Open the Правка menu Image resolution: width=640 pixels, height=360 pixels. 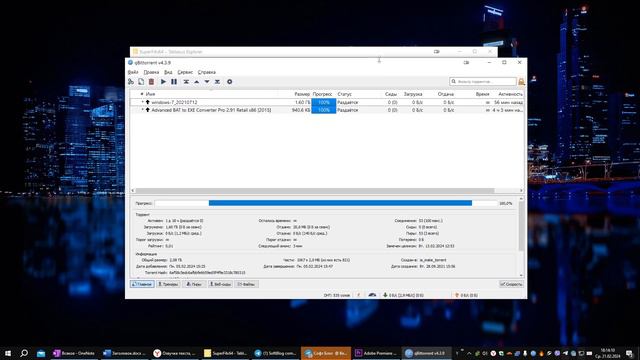point(151,72)
